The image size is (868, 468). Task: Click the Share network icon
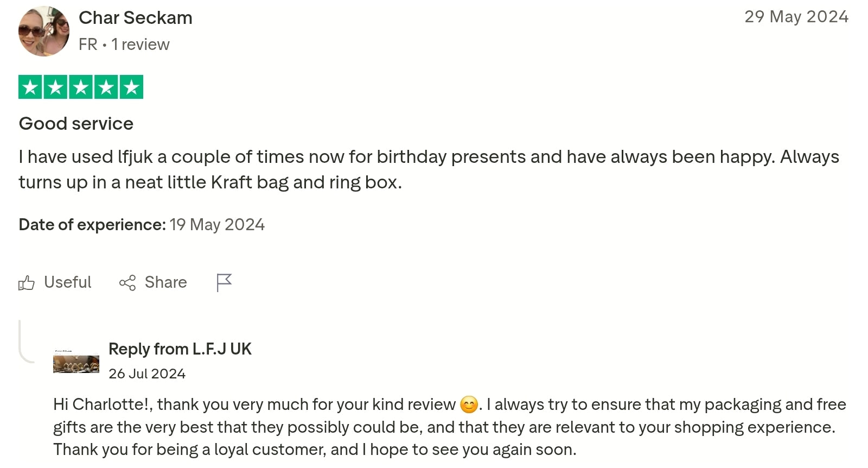tap(127, 283)
